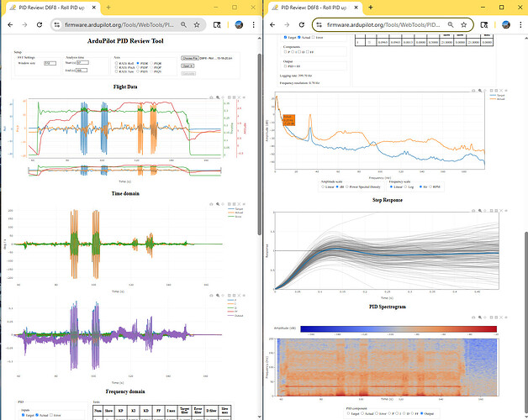
Task: Close the PID Review tab in right window
Action: [x=356, y=8]
